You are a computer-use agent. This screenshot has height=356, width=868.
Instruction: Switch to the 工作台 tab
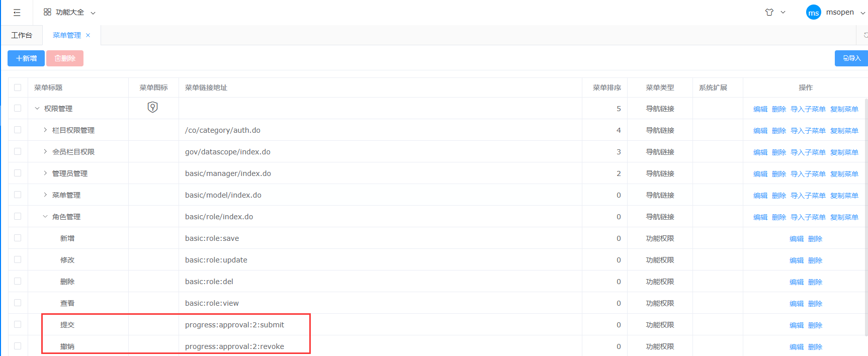click(22, 35)
